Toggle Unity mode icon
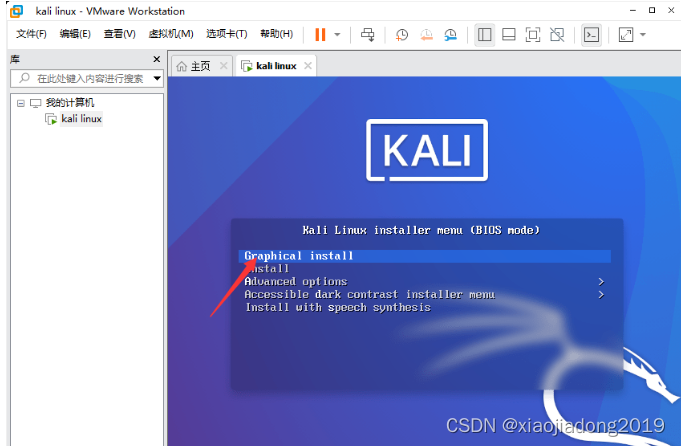 point(557,35)
